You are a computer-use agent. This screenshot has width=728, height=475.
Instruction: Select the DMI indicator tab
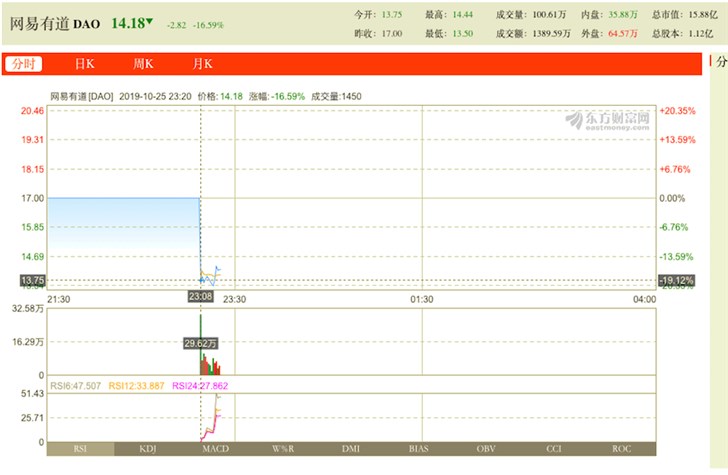coord(351,449)
